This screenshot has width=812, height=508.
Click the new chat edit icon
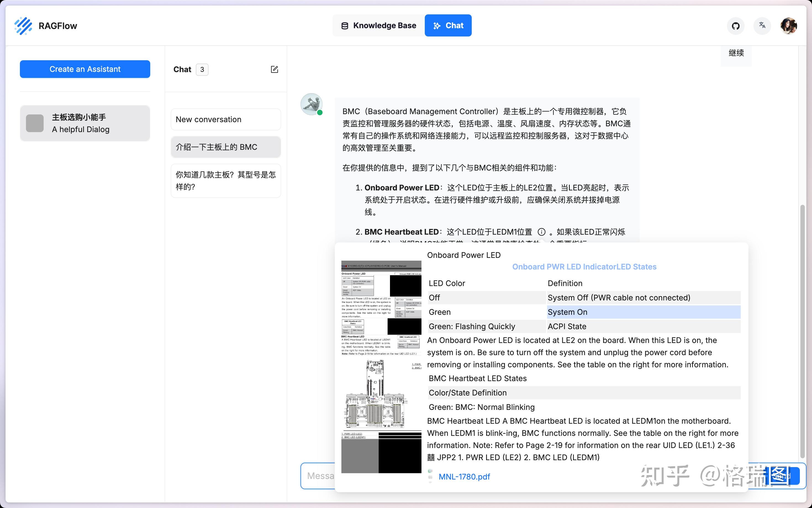point(274,70)
